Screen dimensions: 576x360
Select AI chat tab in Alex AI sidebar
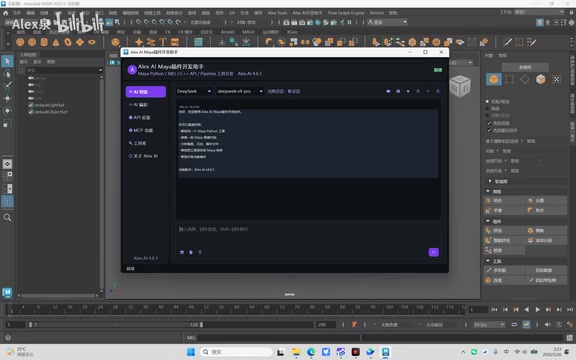click(x=146, y=92)
